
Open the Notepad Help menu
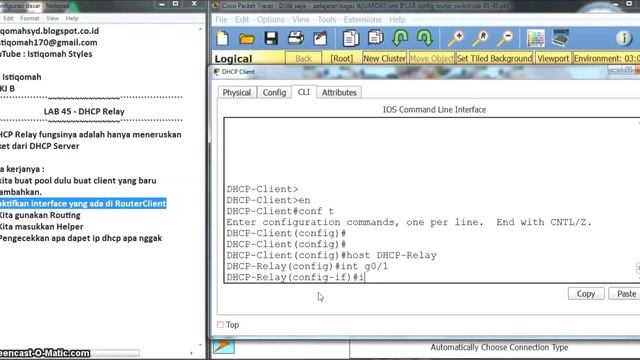[72, 18]
